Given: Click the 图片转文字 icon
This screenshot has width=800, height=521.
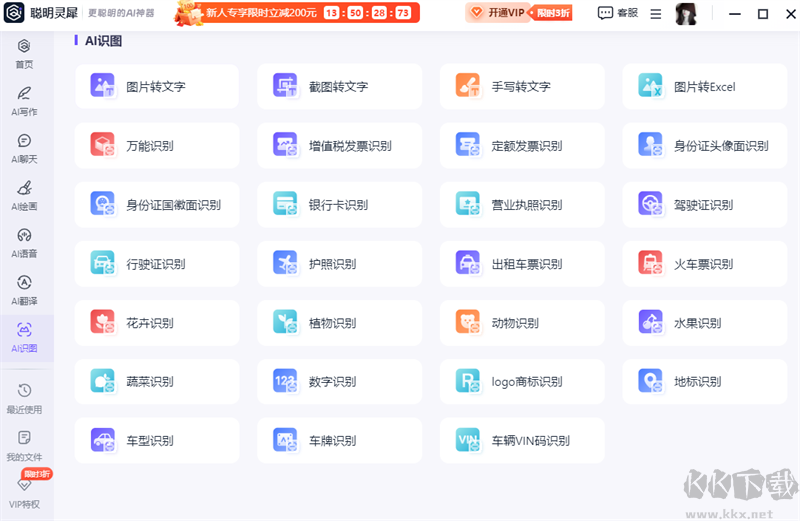Looking at the screenshot, I should click(x=103, y=86).
